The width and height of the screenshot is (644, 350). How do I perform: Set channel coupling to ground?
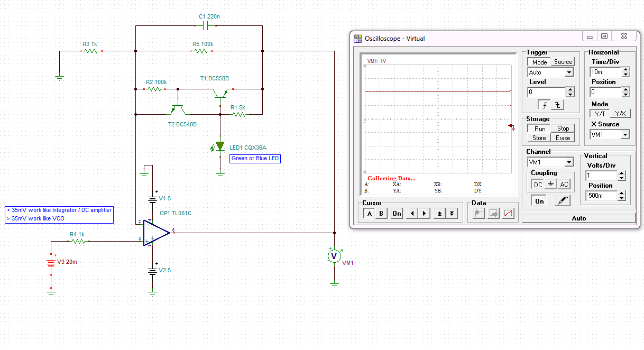pyautogui.click(x=551, y=184)
